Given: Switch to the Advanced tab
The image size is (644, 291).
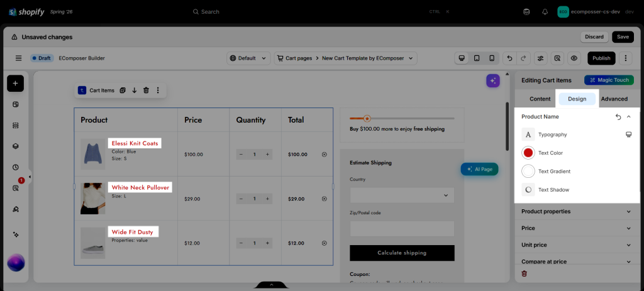Looking at the screenshot, I should point(614,99).
